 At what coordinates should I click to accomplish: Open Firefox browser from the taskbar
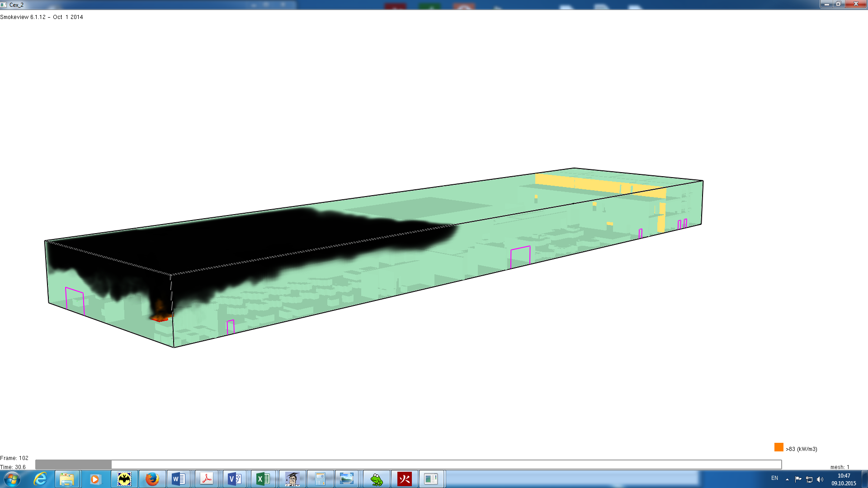click(152, 479)
